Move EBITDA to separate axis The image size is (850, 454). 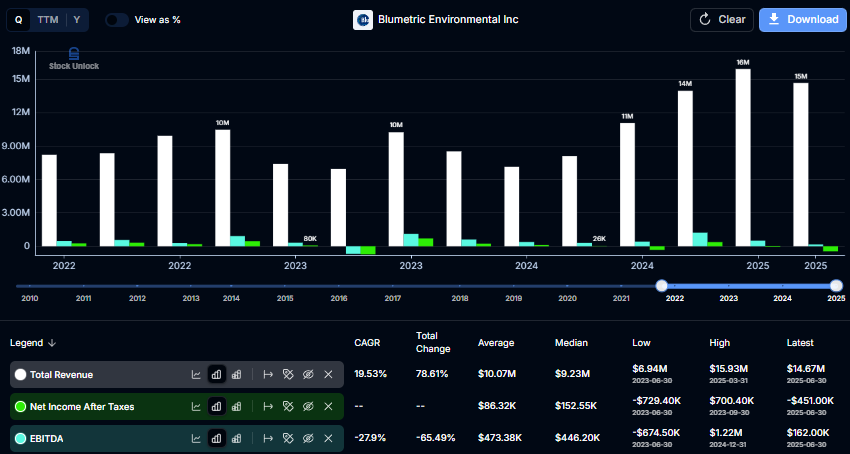pyautogui.click(x=268, y=438)
